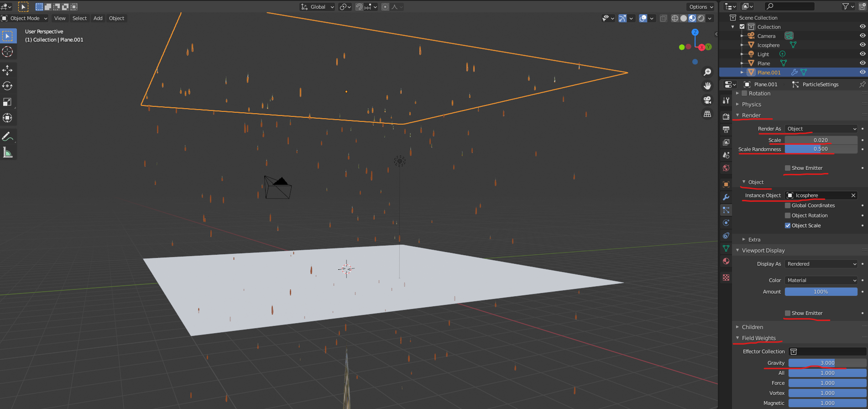Hide Camera with its eye icon

tap(863, 36)
